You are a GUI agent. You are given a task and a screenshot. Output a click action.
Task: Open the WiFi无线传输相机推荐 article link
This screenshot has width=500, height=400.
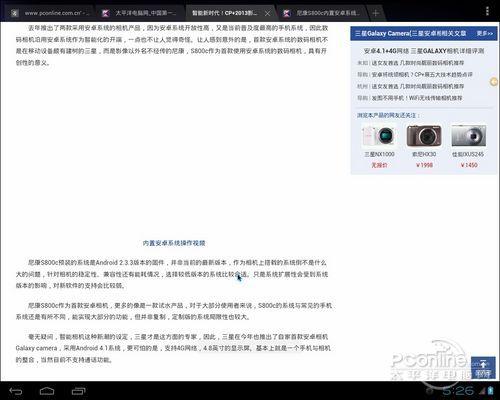coord(417,98)
